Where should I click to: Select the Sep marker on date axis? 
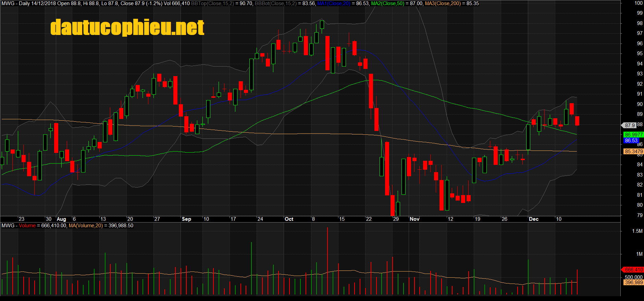click(x=186, y=219)
